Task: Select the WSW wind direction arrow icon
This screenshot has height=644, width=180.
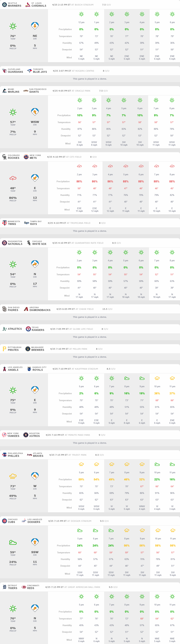Action: (x=35, y=111)
